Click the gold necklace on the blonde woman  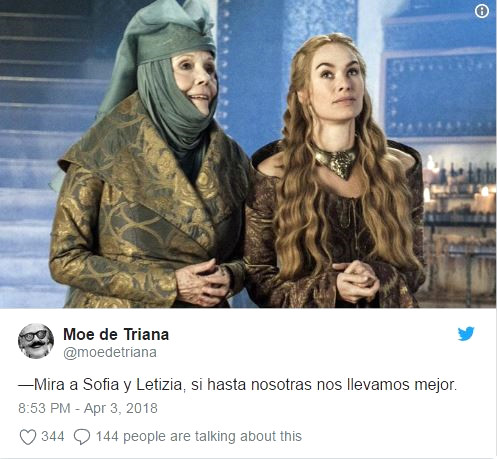(337, 162)
